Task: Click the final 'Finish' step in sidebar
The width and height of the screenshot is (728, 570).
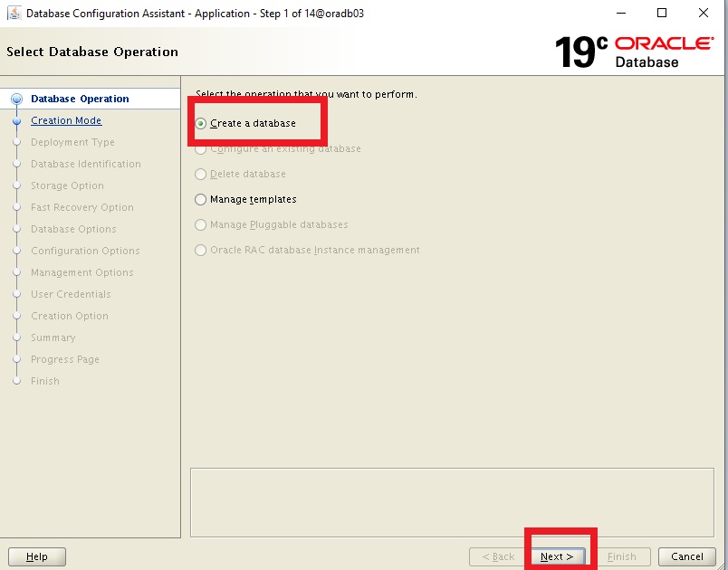Action: click(x=45, y=381)
